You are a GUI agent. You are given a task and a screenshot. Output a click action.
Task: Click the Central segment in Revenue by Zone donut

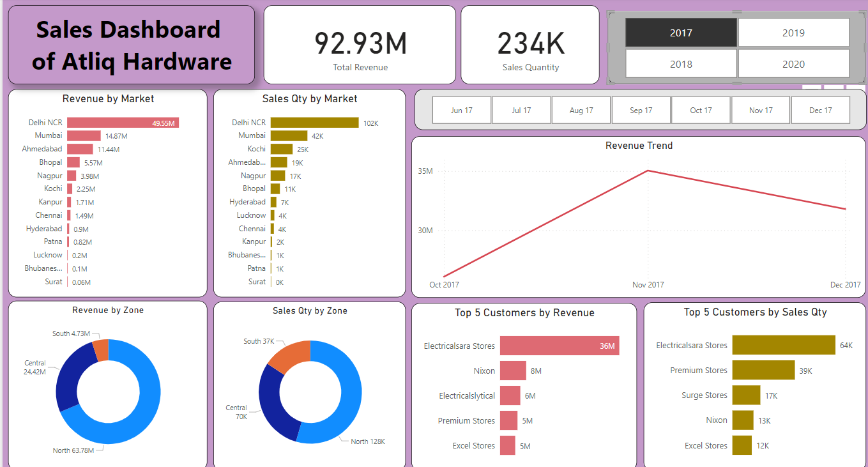pyautogui.click(x=68, y=377)
